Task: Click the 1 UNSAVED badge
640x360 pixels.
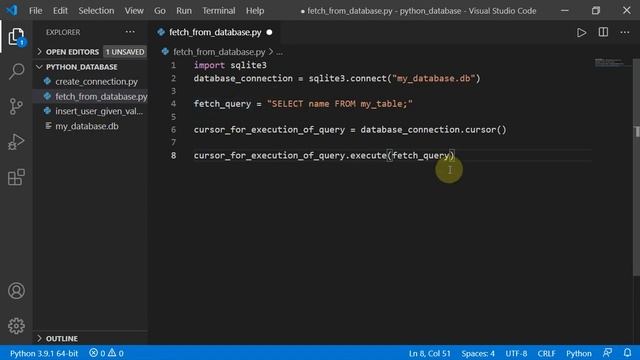Action: (125, 52)
